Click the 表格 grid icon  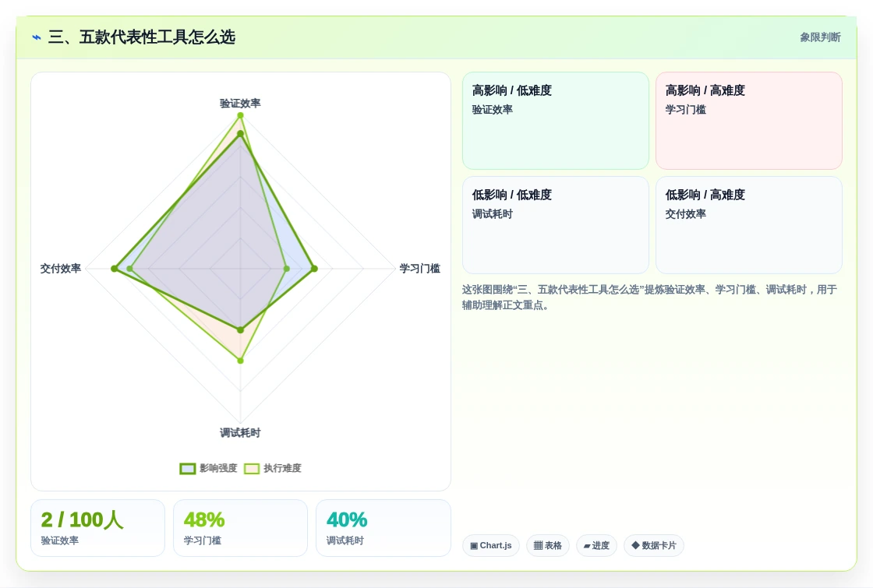point(538,546)
